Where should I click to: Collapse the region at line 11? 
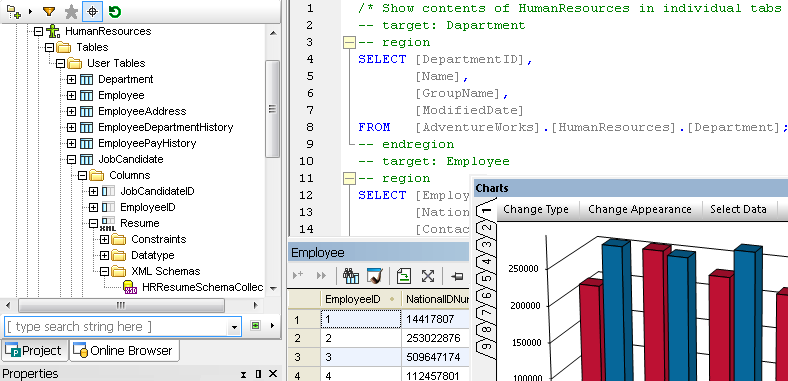tap(349, 178)
